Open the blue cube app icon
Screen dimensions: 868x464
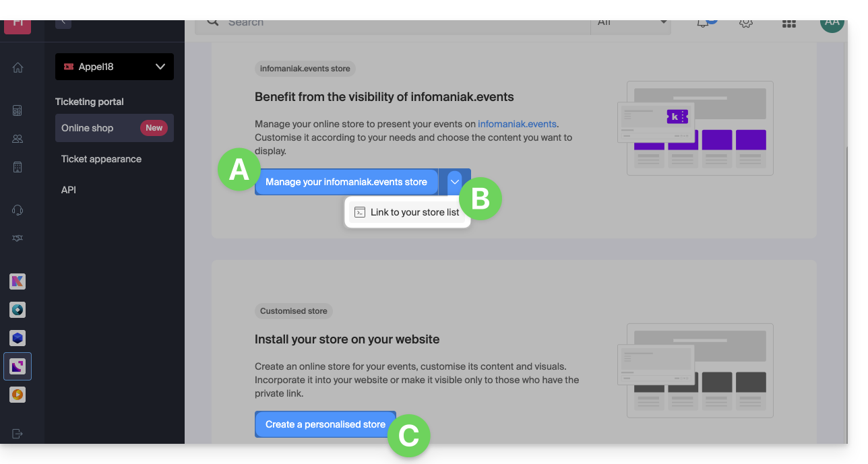point(18,338)
